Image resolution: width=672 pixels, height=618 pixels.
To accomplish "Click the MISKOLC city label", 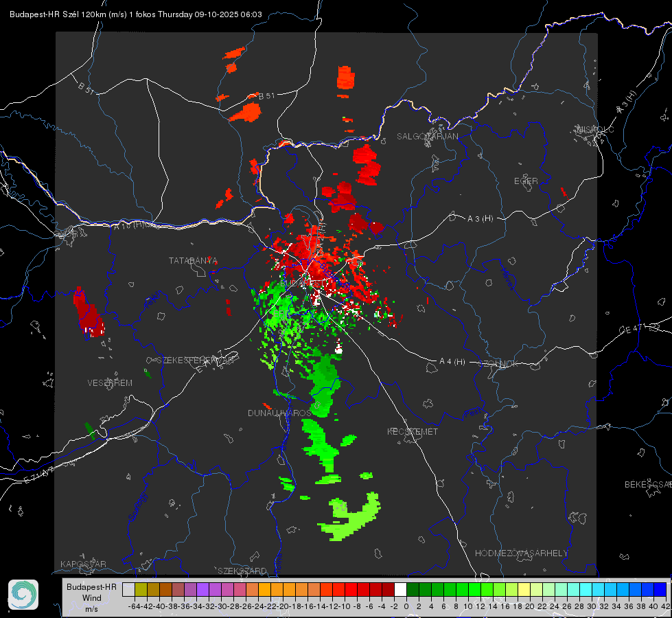I will coord(595,129).
